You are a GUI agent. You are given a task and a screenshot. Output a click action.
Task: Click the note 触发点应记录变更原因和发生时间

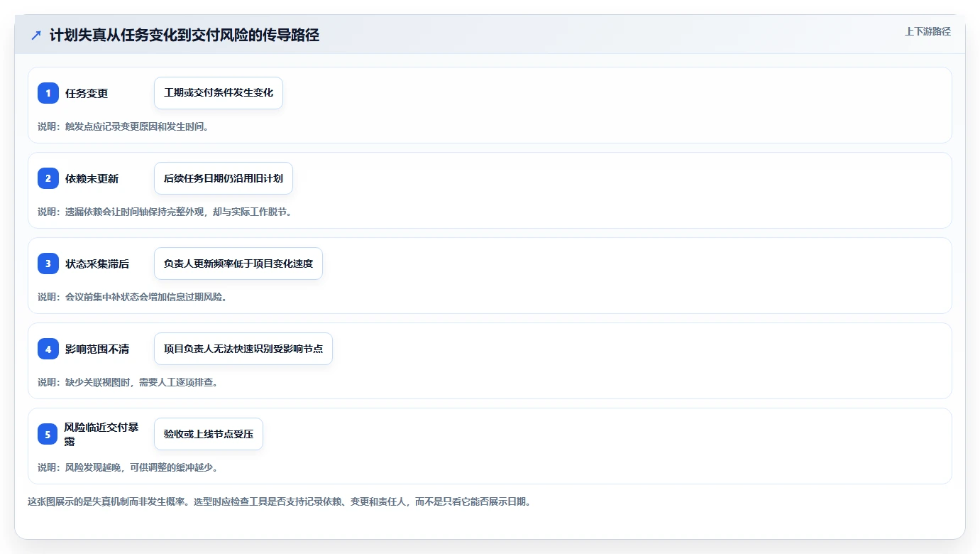pyautogui.click(x=123, y=126)
